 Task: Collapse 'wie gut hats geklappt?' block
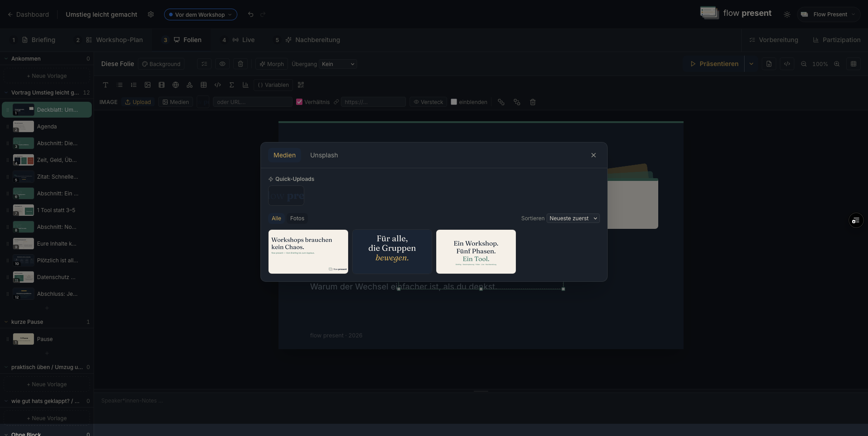tap(6, 401)
